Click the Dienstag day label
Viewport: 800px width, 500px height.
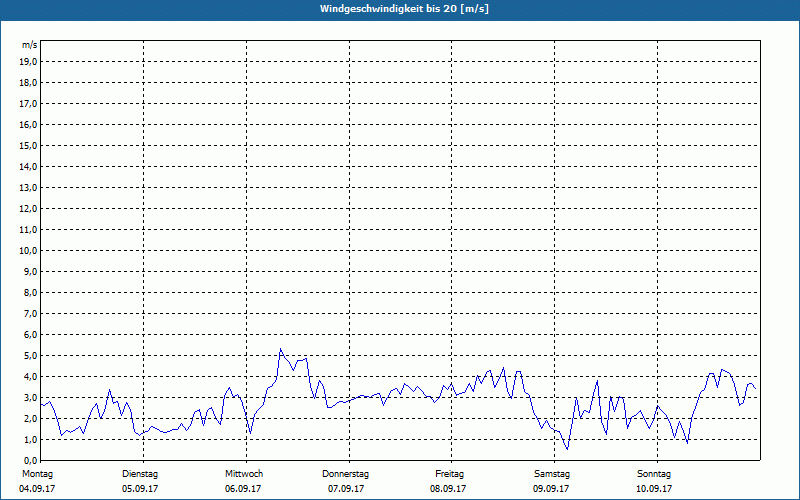click(140, 474)
